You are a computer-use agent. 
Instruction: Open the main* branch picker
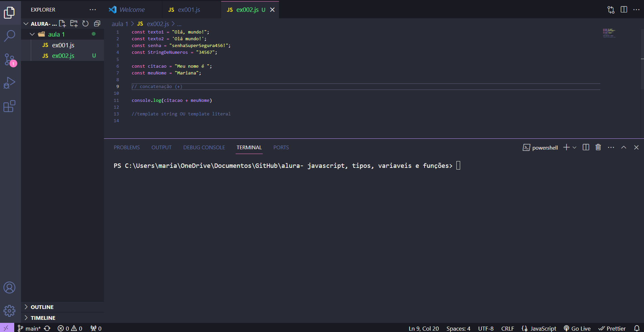(x=29, y=328)
